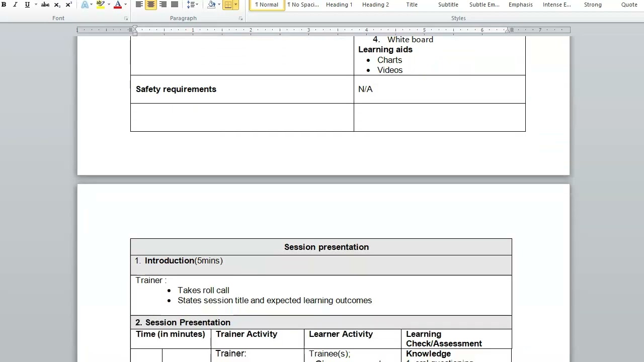Image resolution: width=644 pixels, height=362 pixels.
Task: Click 'Knowledge' bold cell text
Action: (428, 353)
